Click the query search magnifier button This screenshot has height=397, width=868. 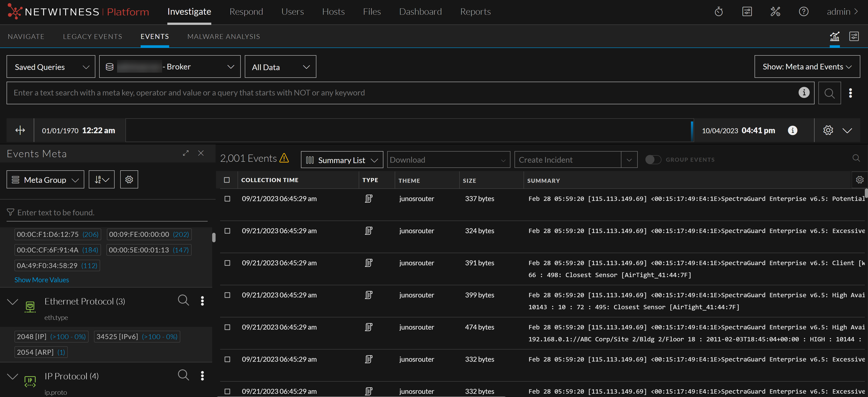pyautogui.click(x=829, y=93)
